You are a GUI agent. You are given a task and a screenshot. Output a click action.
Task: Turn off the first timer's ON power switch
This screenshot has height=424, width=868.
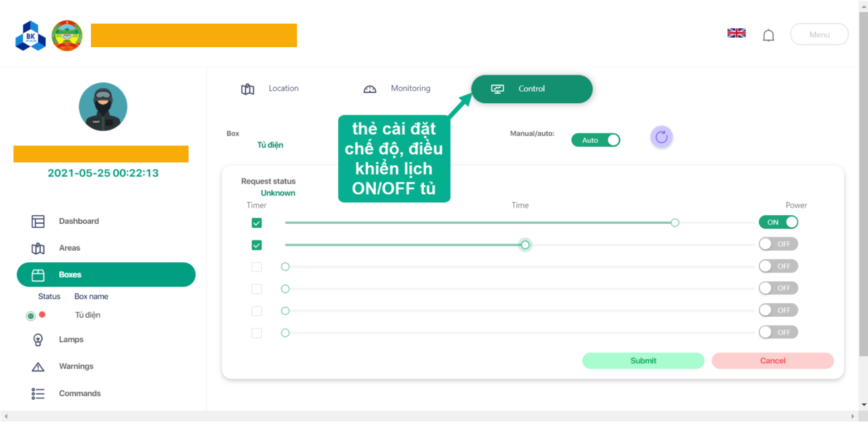[x=778, y=222]
